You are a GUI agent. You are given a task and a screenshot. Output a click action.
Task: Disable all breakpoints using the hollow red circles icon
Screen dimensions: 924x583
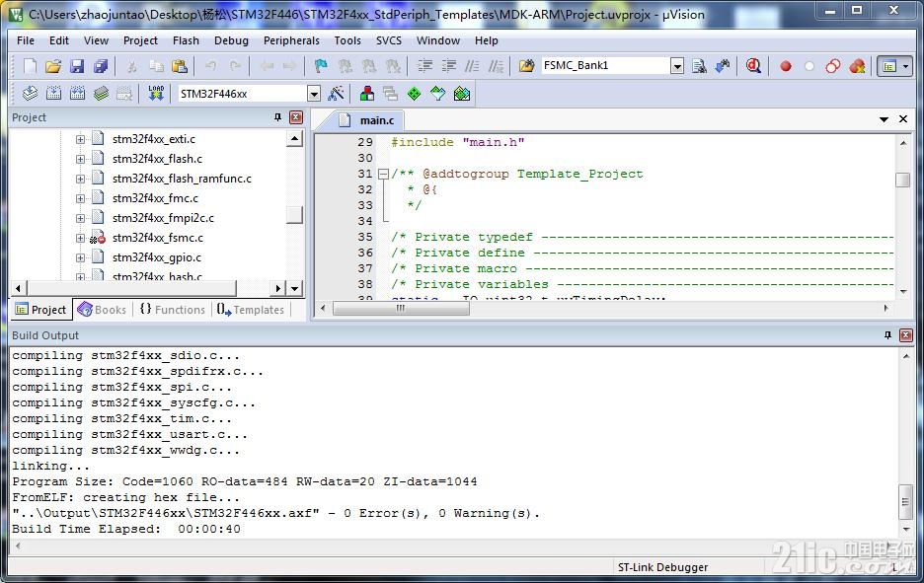click(832, 66)
